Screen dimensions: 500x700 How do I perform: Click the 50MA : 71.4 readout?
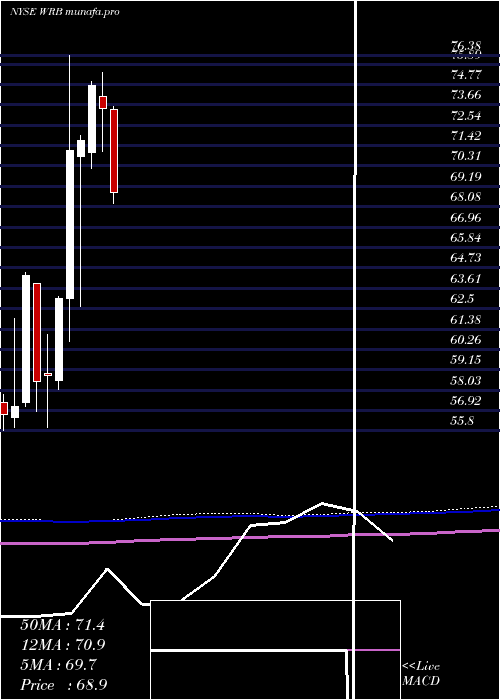click(62, 625)
